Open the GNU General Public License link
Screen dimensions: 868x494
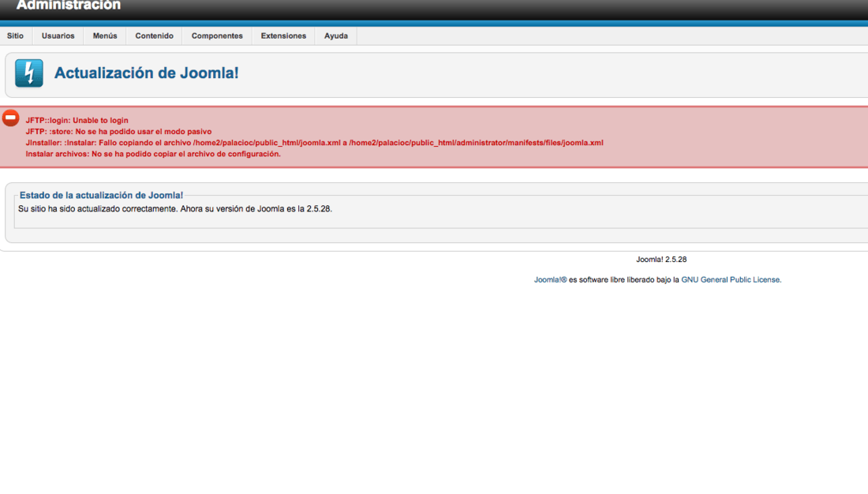(731, 279)
